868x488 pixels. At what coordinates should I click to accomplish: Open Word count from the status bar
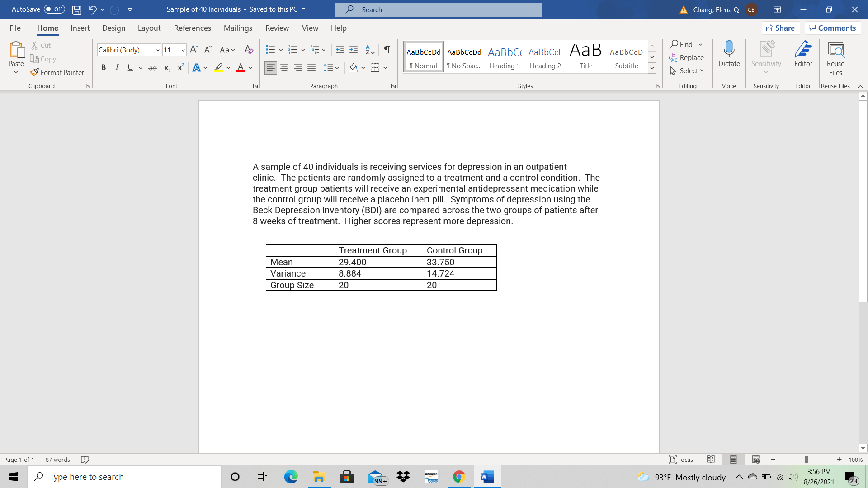[57, 459]
